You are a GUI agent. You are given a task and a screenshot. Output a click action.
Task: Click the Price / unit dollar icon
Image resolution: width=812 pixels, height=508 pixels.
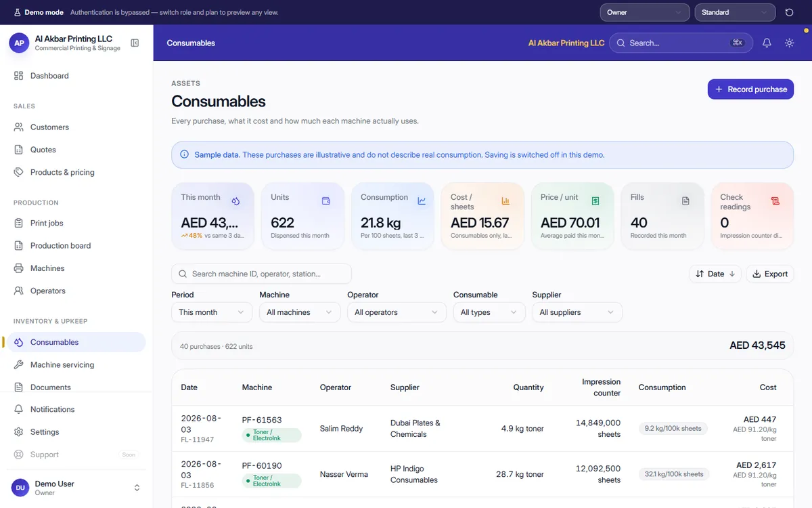click(595, 201)
